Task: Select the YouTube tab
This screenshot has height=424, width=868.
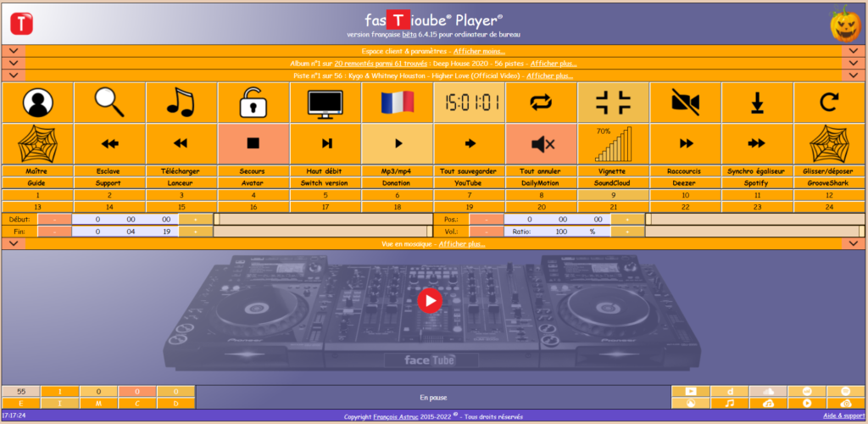Action: pos(469,182)
